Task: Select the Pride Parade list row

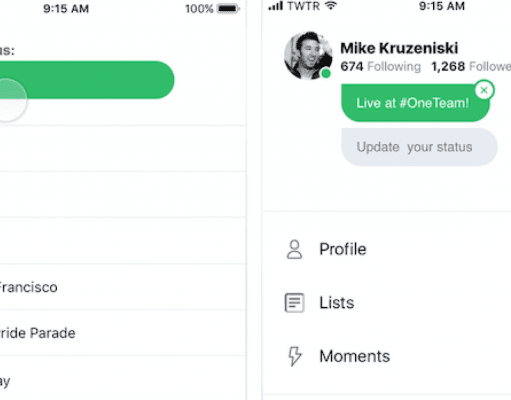Action: point(123,333)
